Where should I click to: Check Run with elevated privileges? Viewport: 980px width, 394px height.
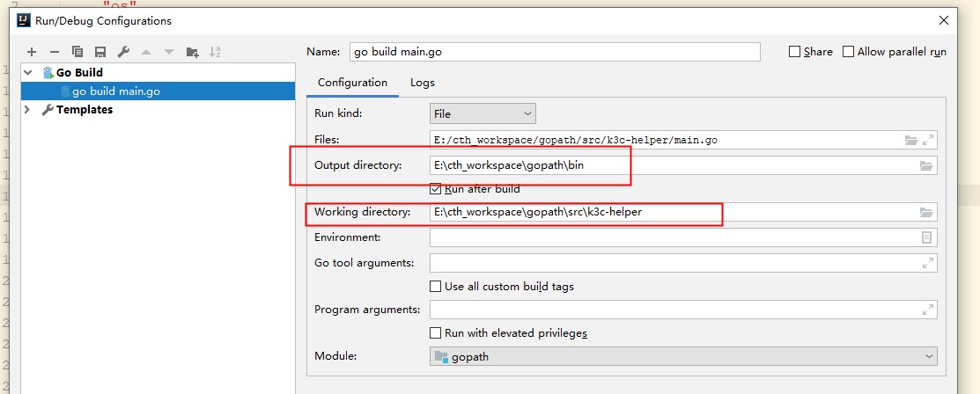coord(436,332)
